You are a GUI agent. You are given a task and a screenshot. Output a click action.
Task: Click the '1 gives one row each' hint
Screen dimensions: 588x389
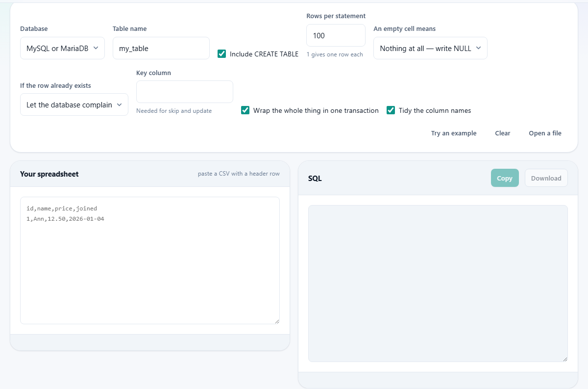tap(335, 54)
